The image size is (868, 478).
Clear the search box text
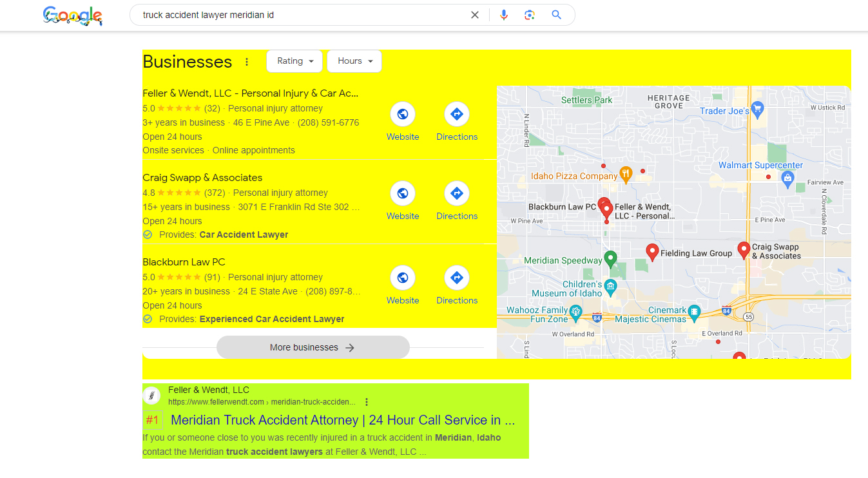tap(475, 15)
